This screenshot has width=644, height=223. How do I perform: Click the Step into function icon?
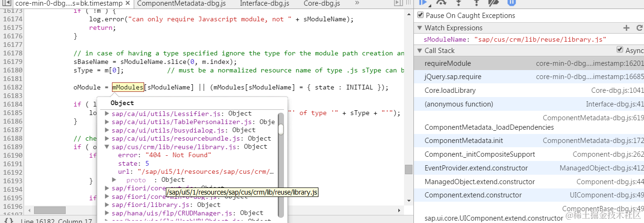[459, 2]
